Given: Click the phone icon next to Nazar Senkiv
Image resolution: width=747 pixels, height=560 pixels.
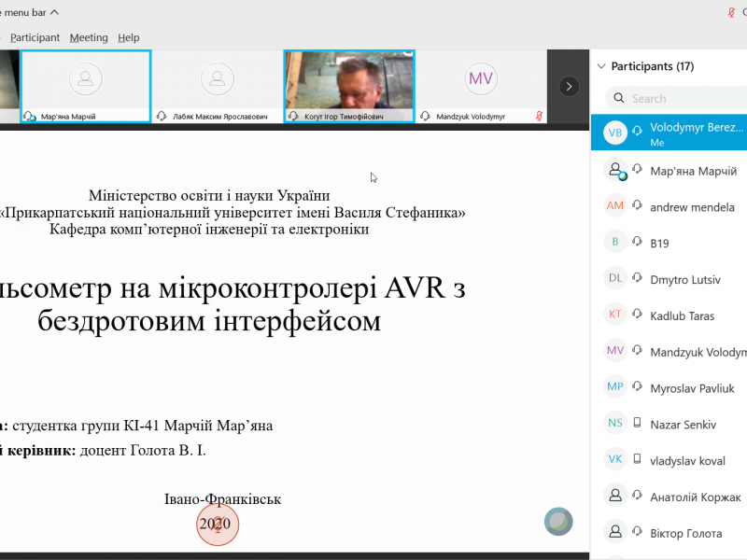Looking at the screenshot, I should tap(637, 425).
